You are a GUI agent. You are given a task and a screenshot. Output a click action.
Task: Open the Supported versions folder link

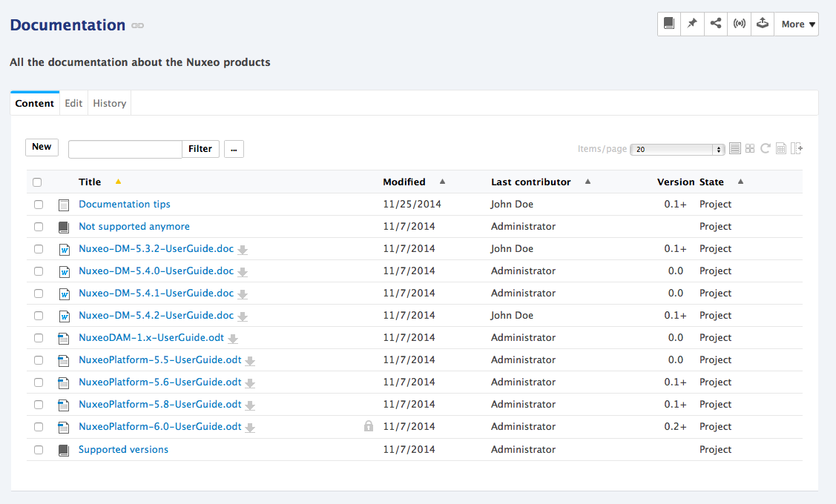click(x=124, y=450)
